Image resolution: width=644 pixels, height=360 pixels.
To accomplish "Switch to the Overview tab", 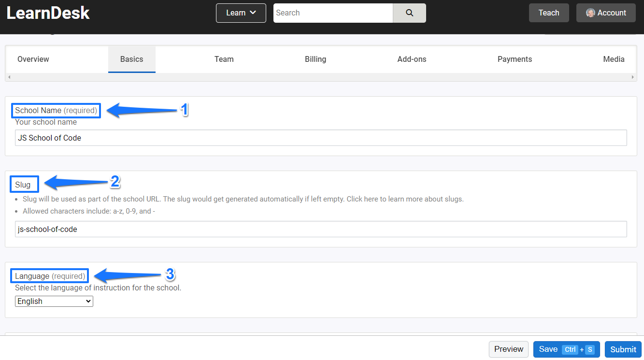I will (33, 59).
